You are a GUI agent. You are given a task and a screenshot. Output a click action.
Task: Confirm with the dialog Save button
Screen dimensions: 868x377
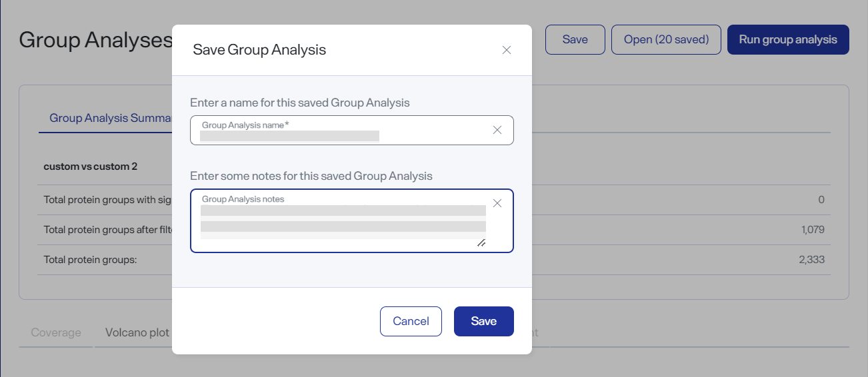(484, 321)
